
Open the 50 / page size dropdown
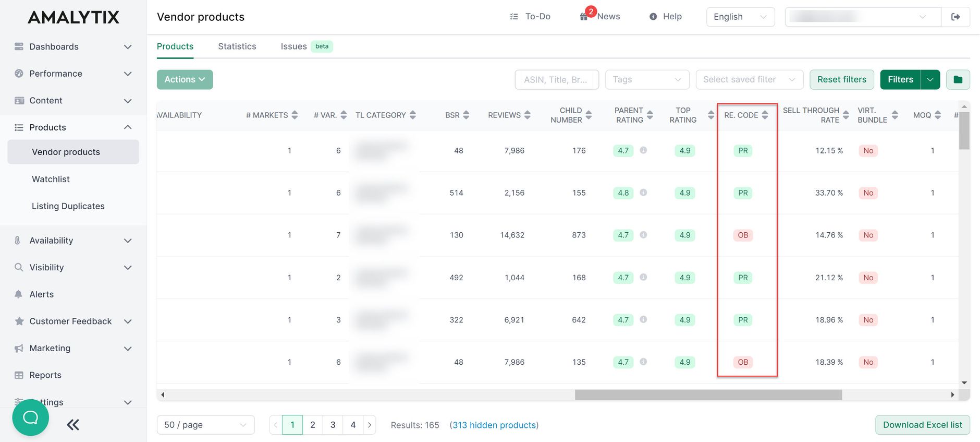[x=205, y=425]
